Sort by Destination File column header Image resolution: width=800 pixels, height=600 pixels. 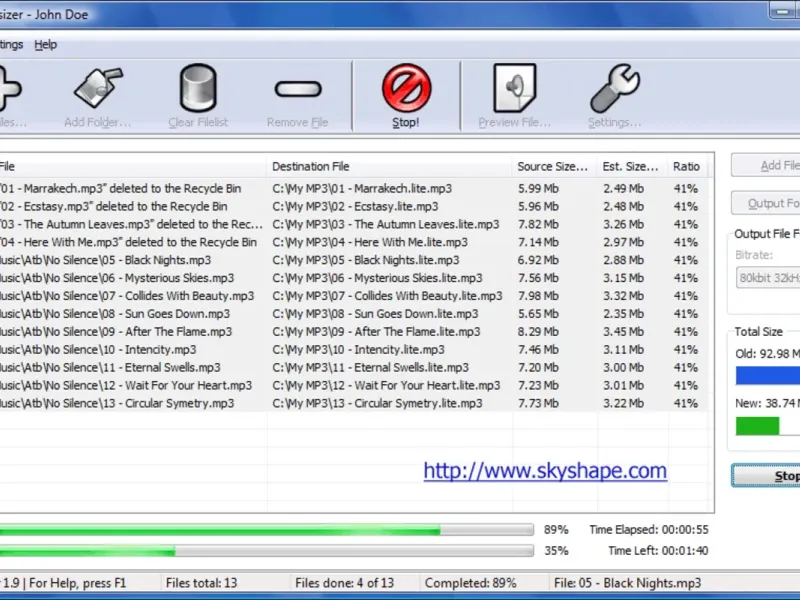388,166
